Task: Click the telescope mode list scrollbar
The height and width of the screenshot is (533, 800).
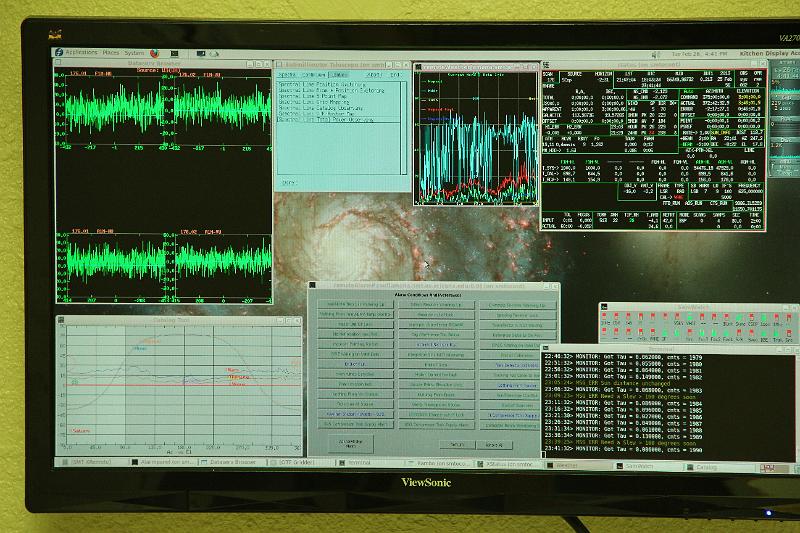Action: click(404, 128)
